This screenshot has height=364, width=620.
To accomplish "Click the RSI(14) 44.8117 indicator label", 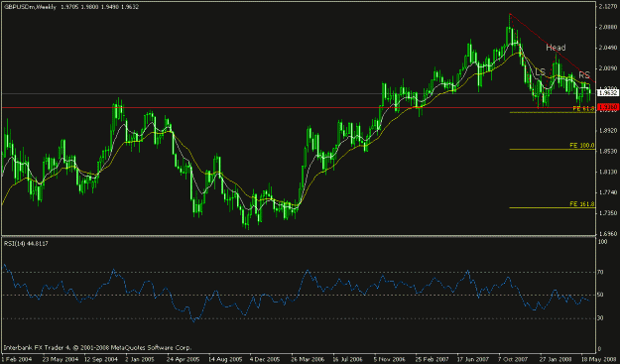I will click(26, 243).
